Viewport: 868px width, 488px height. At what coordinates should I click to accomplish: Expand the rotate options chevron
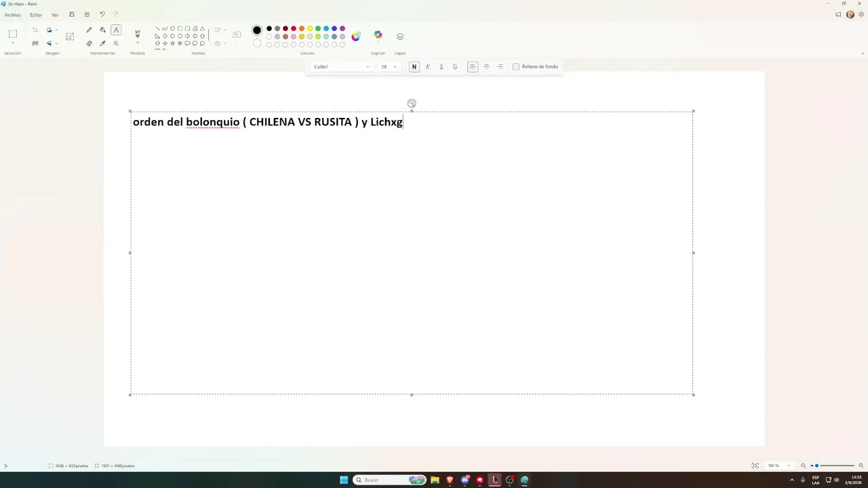pos(56,30)
